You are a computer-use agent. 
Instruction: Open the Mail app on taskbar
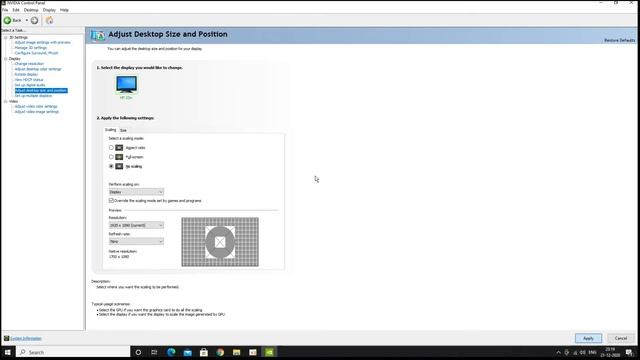tap(187, 352)
